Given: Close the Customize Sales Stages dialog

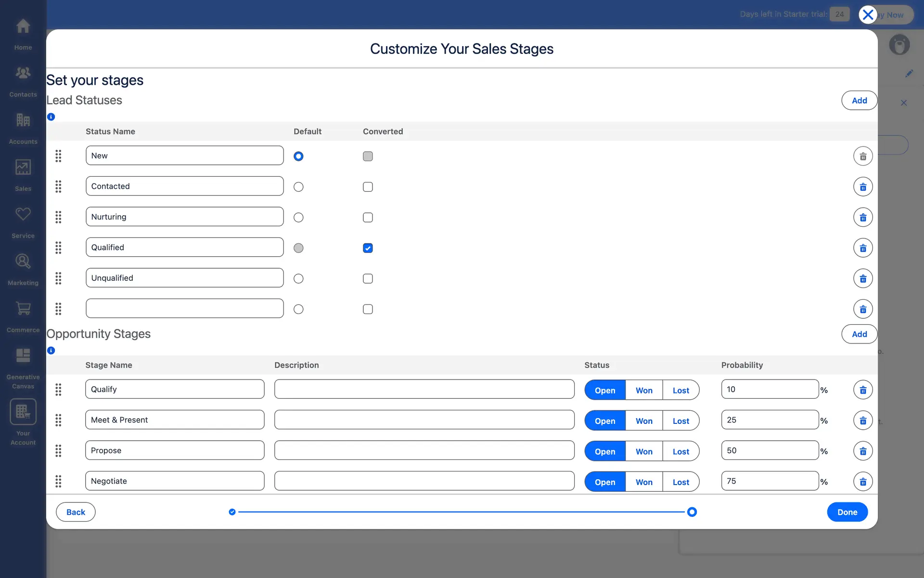Looking at the screenshot, I should coord(868,14).
